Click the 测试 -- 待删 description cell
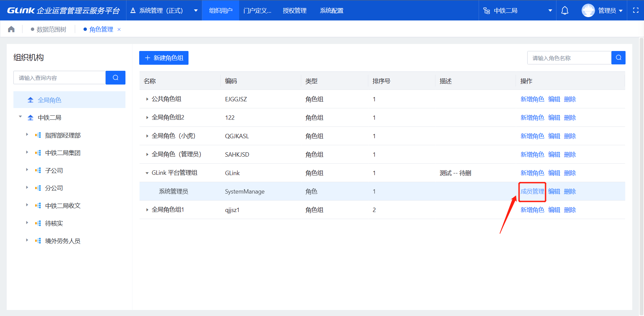The height and width of the screenshot is (316, 644). point(455,173)
